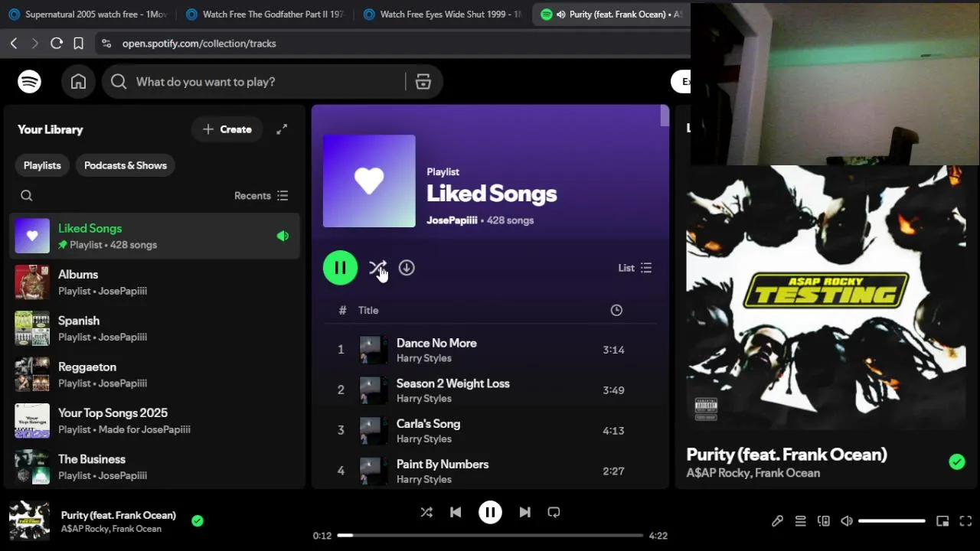
Task: Switch to The Godfather Part II browser tab
Action: click(x=266, y=15)
